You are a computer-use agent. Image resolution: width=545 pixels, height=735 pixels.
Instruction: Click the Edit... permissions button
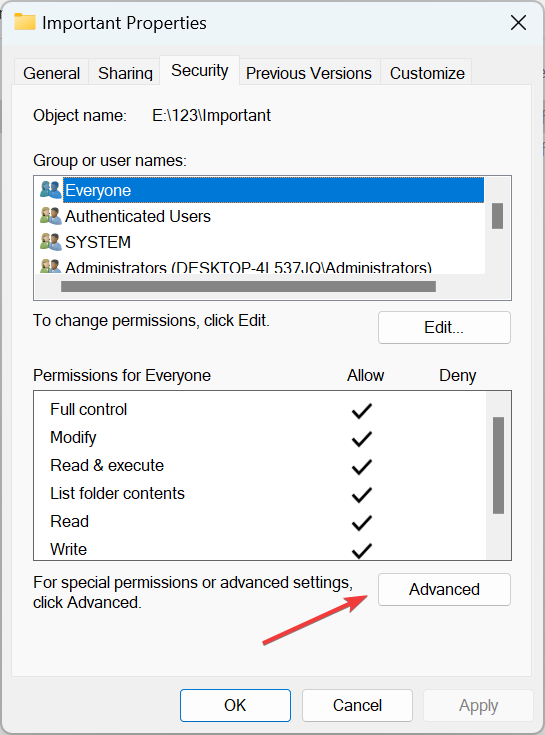[x=444, y=327]
